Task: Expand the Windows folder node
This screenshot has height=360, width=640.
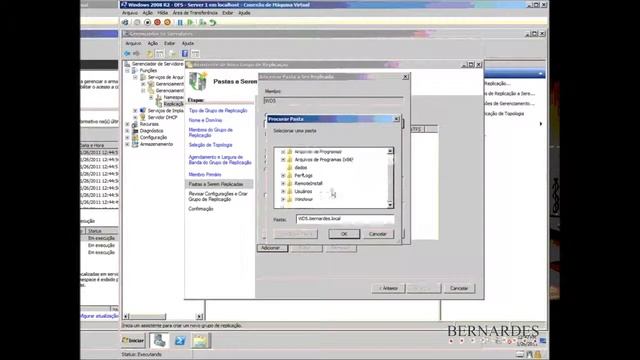Action: [283, 199]
